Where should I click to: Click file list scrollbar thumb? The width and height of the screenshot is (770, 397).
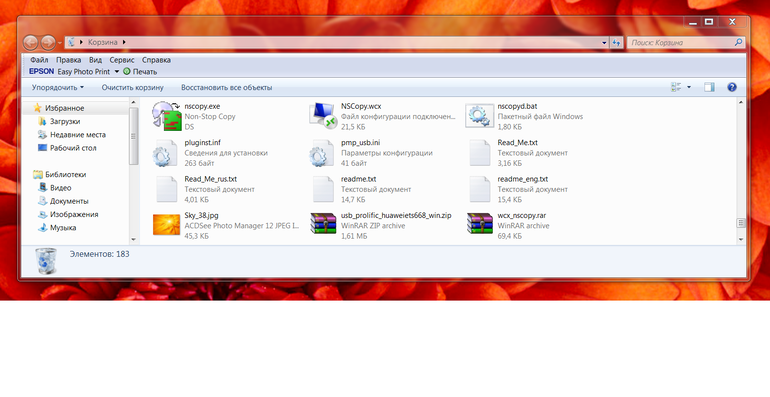pos(741,223)
